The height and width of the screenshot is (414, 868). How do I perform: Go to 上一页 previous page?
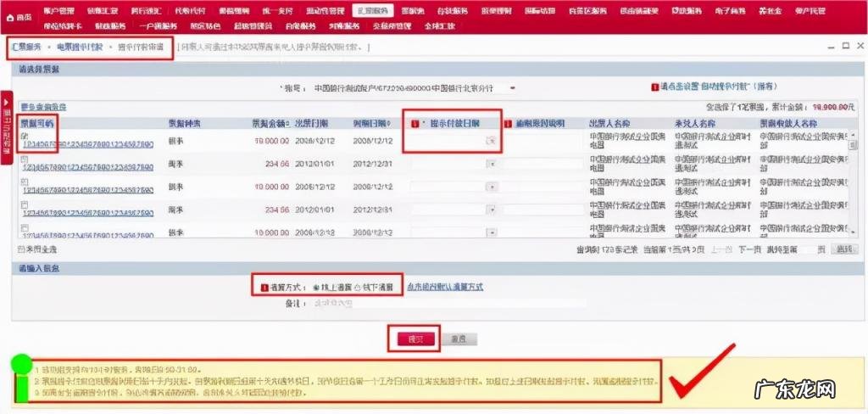coord(721,250)
